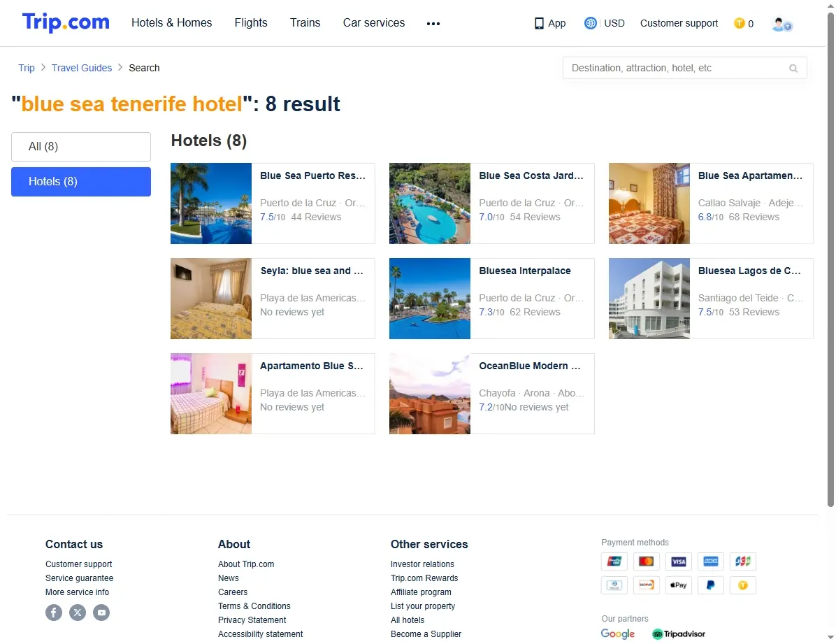Select the All (8) filter tab
Screen dimensions: 836x644
coord(81,147)
